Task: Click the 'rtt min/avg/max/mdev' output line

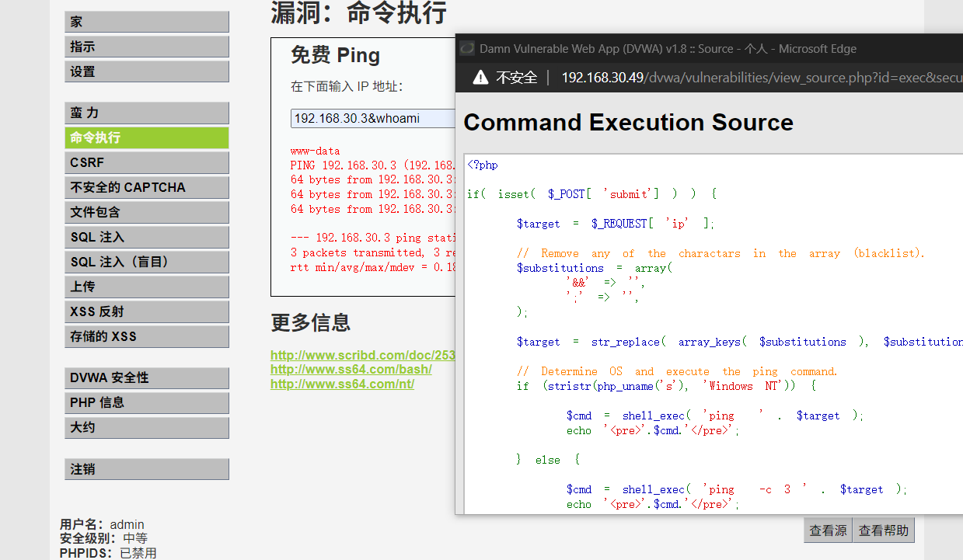Action: [x=373, y=267]
